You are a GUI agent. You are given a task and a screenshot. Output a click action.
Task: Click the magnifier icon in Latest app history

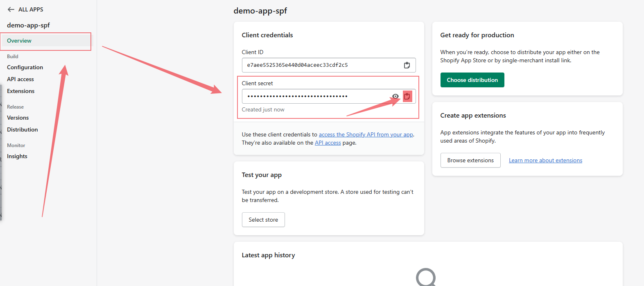[426, 277]
